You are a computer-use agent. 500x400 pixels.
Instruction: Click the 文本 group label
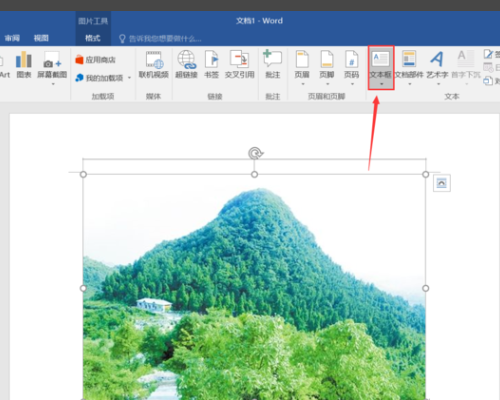[x=452, y=96]
